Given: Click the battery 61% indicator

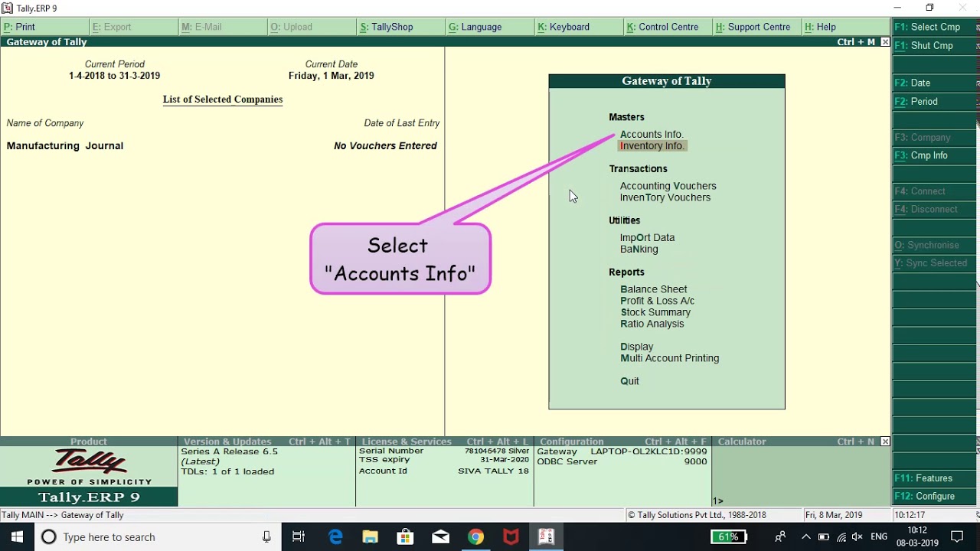Looking at the screenshot, I should click(729, 537).
